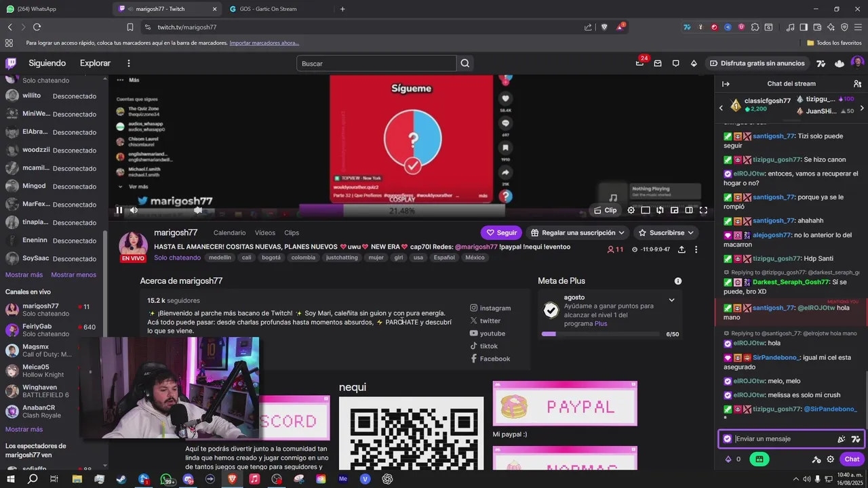Viewport: 868px width, 488px height.
Task: Open the Clips tab
Action: (292, 232)
